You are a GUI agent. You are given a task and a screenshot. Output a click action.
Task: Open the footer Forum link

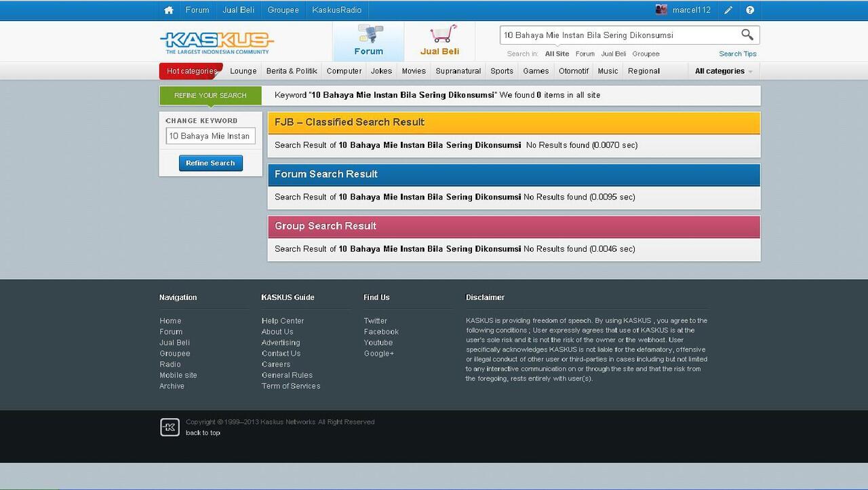pyautogui.click(x=171, y=332)
